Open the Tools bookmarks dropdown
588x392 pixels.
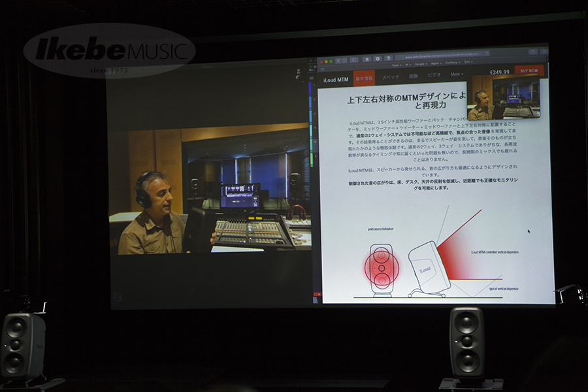coord(397,65)
